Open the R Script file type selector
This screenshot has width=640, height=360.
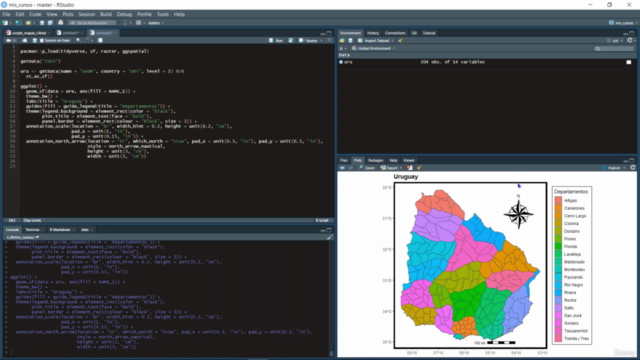(322, 220)
